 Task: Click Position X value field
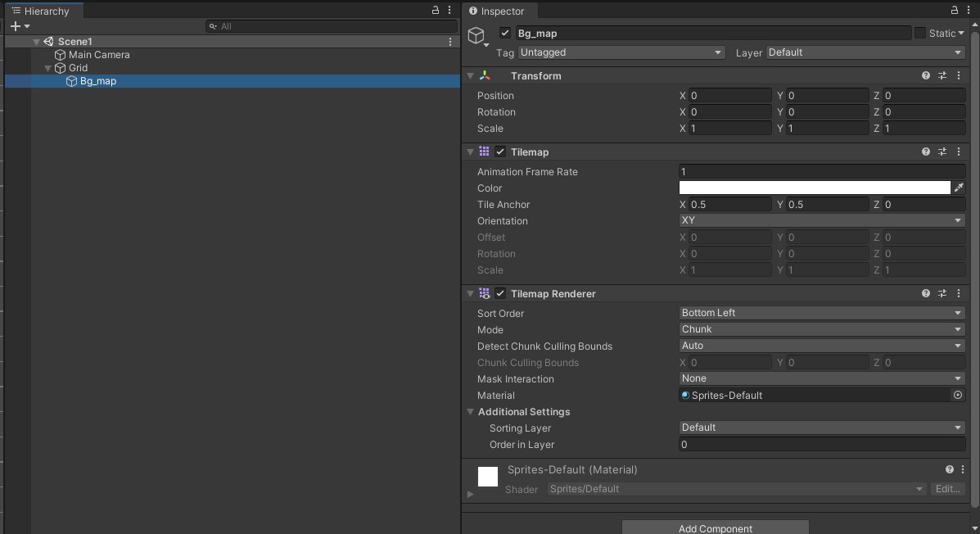point(729,96)
